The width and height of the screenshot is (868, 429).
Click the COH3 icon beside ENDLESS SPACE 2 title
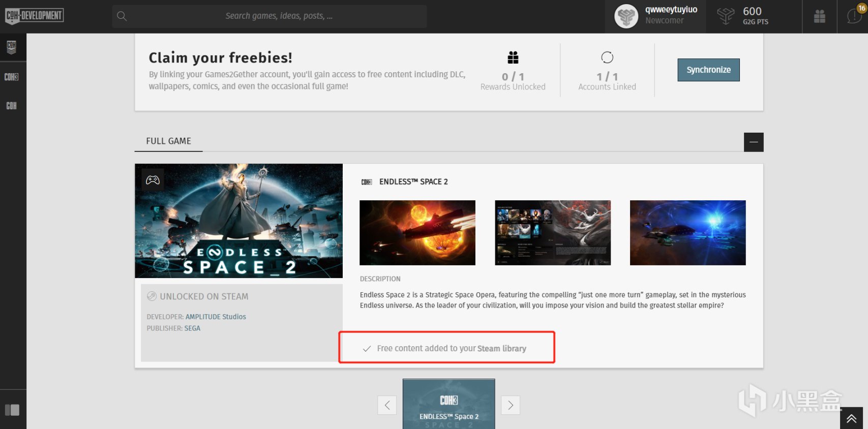coord(367,182)
